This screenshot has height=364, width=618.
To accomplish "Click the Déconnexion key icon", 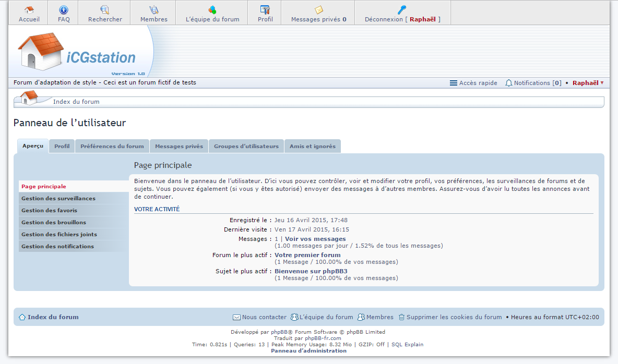I will click(402, 9).
